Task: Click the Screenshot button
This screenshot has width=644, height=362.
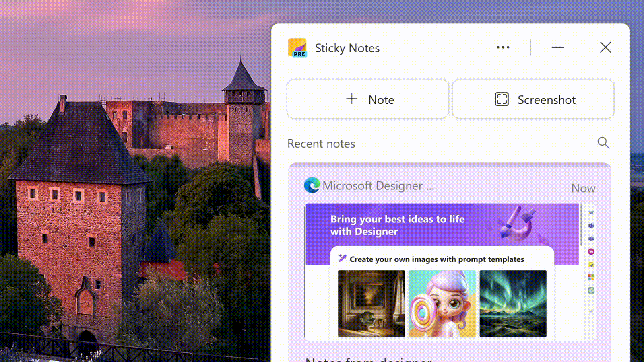Action: coord(533,99)
